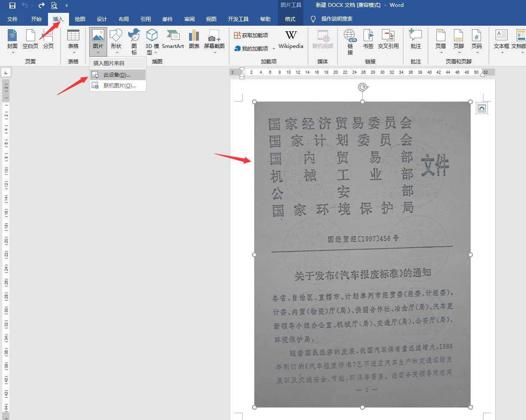Screen dimensions: 526x420
Task: Switch to the 邮件 tab
Action: click(x=168, y=19)
